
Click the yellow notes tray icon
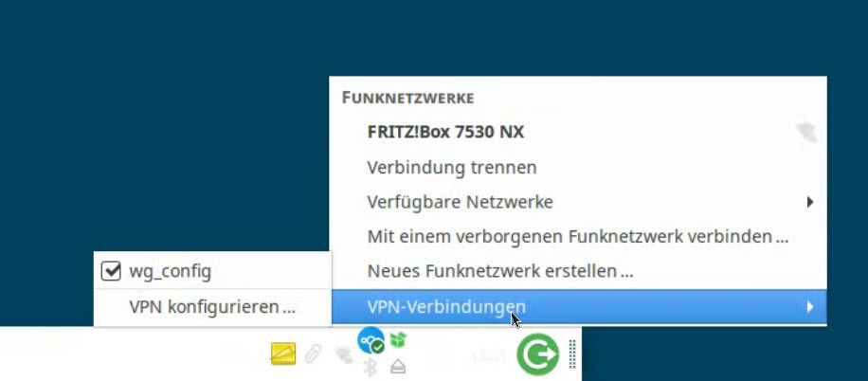click(x=283, y=354)
